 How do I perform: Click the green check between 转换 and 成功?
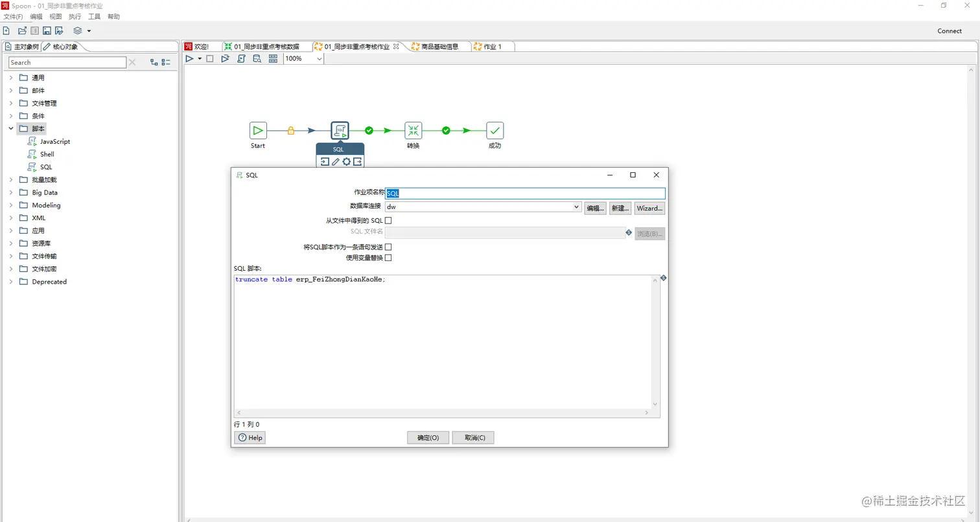point(446,130)
